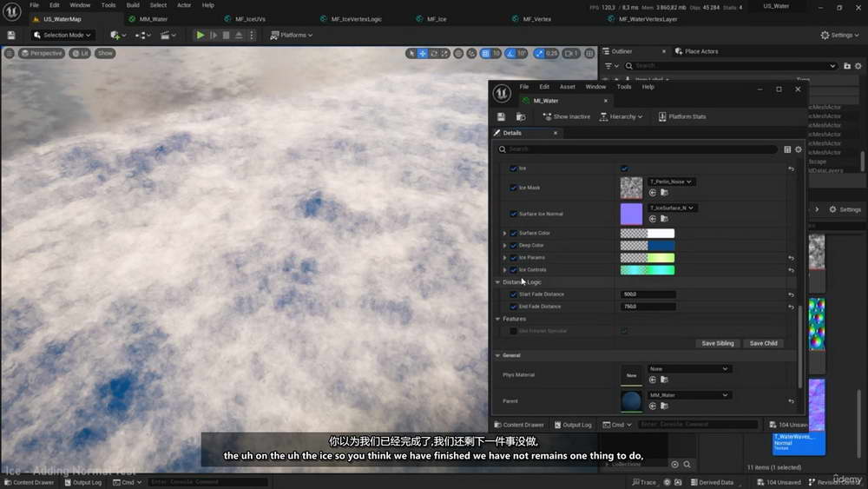Click the save icon in MI_Water toolbar
Image resolution: width=868 pixels, height=489 pixels.
501,117
